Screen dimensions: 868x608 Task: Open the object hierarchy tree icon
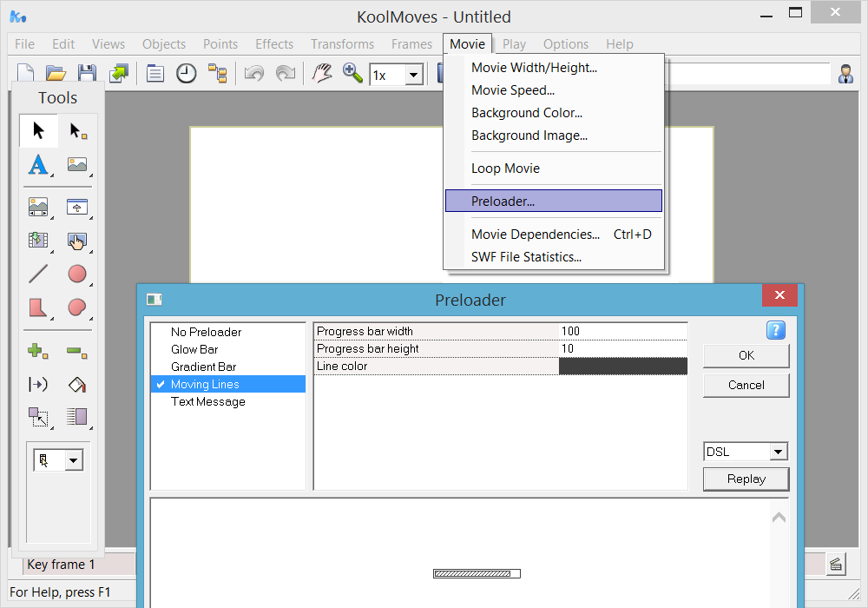click(218, 73)
